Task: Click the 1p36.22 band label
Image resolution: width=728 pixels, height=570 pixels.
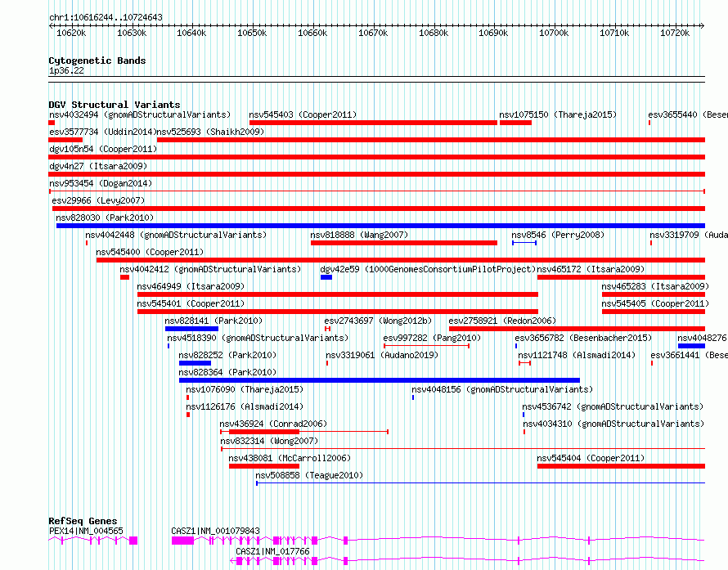Action: (x=66, y=70)
